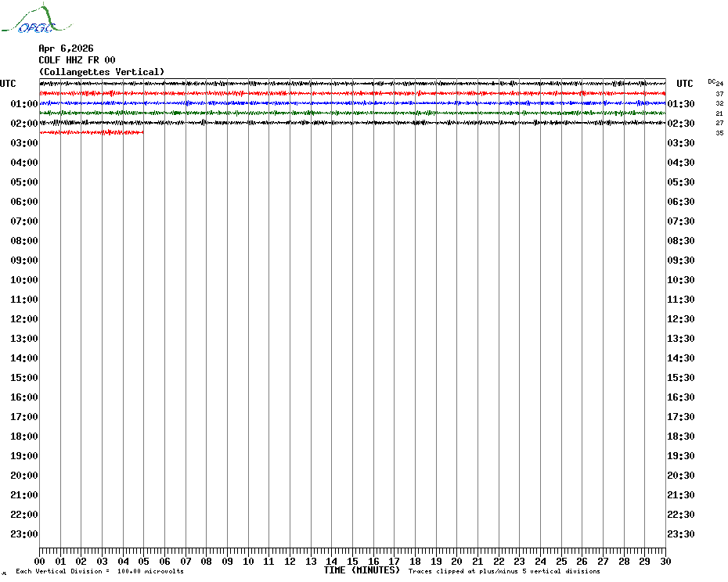Click the short red trace ending at minute 05

tap(92, 133)
